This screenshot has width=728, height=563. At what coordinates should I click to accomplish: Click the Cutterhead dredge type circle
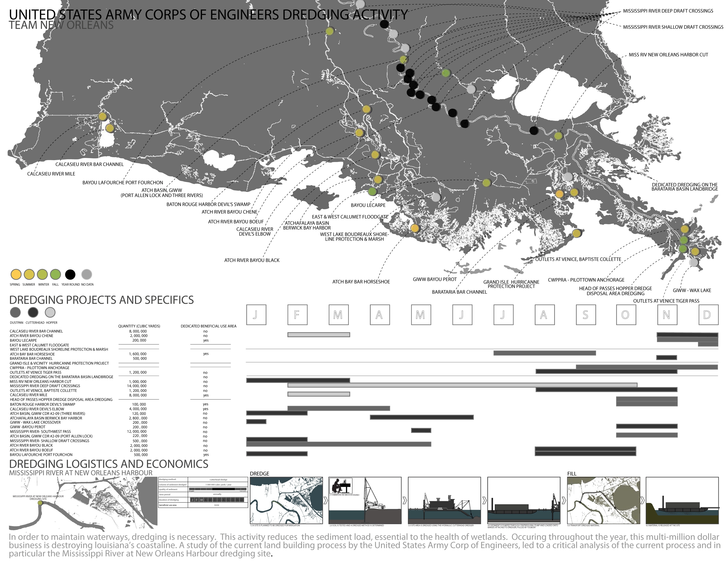[x=33, y=312]
